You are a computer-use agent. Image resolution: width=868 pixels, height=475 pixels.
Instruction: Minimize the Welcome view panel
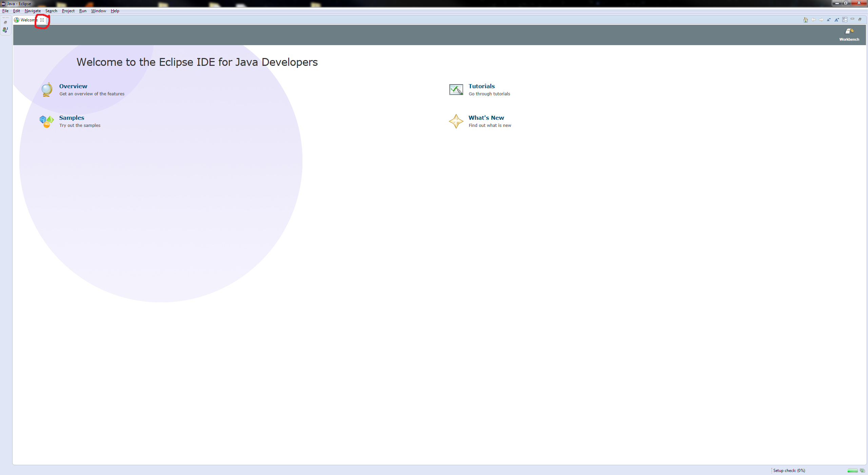tap(852, 19)
